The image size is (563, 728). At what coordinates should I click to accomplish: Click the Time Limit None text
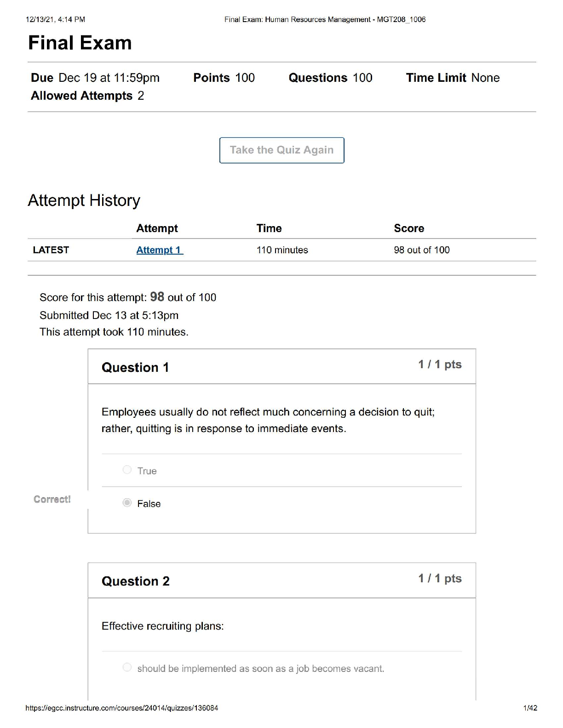(x=453, y=78)
